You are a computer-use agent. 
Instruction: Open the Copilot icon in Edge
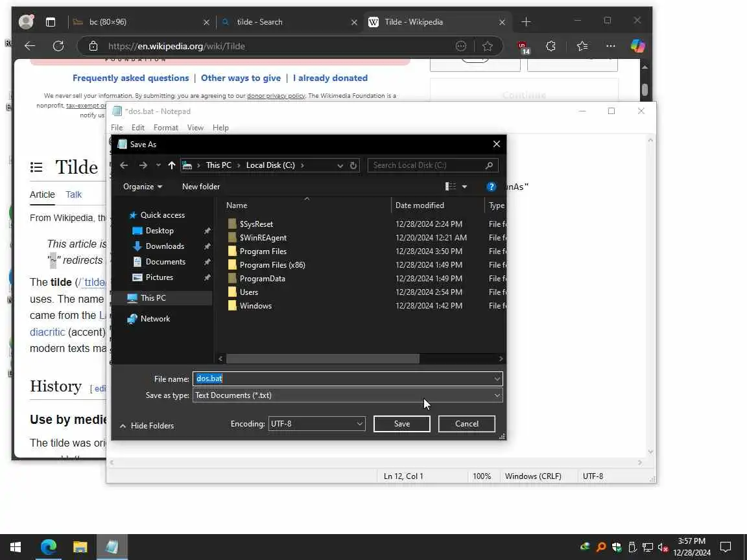637,46
